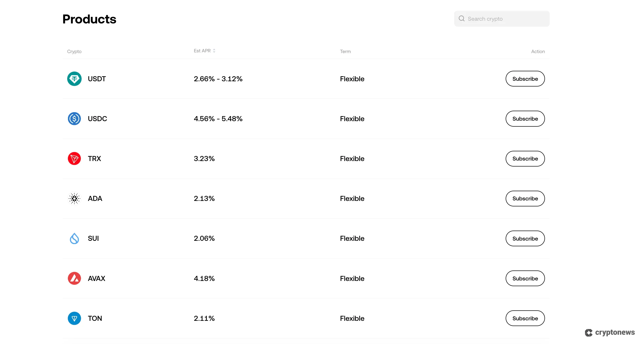This screenshot has height=344, width=644.
Task: Click the cryptonews logo in the corner
Action: (609, 333)
